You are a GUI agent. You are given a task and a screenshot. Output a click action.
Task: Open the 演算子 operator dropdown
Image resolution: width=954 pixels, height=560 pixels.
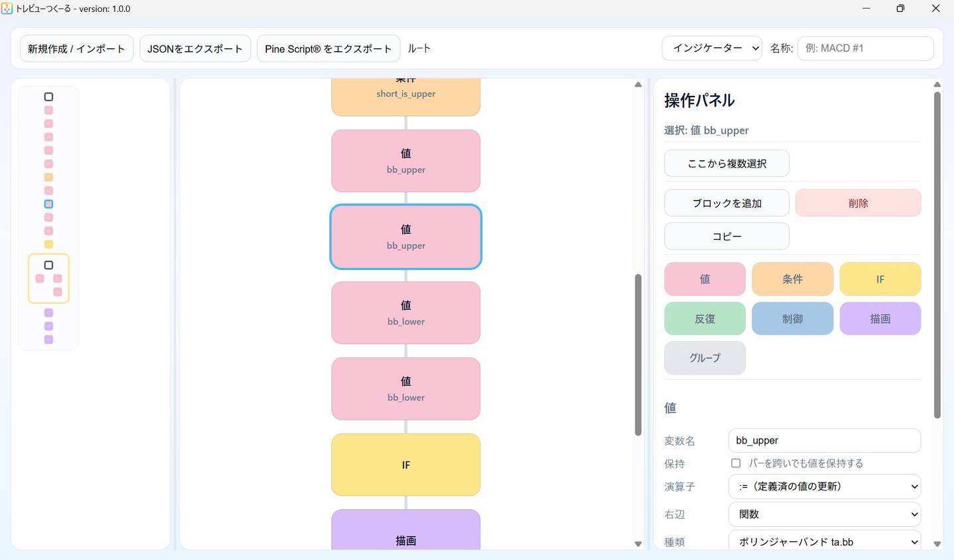[824, 487]
